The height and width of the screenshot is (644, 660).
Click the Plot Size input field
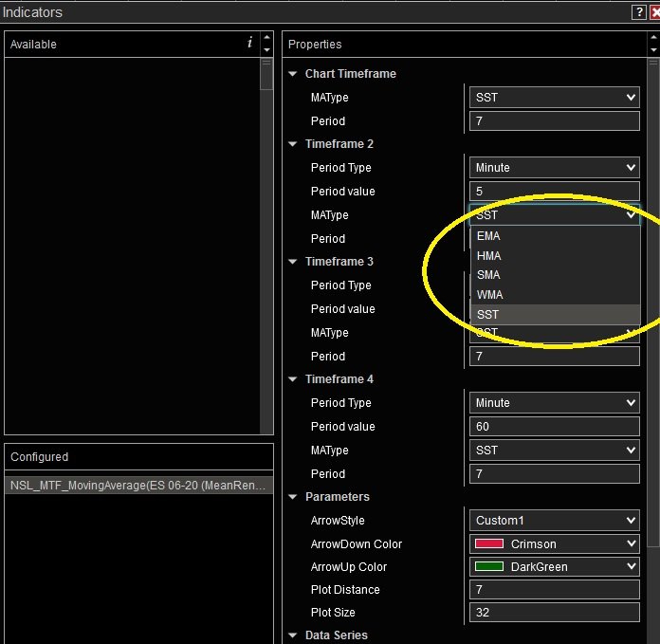555,614
